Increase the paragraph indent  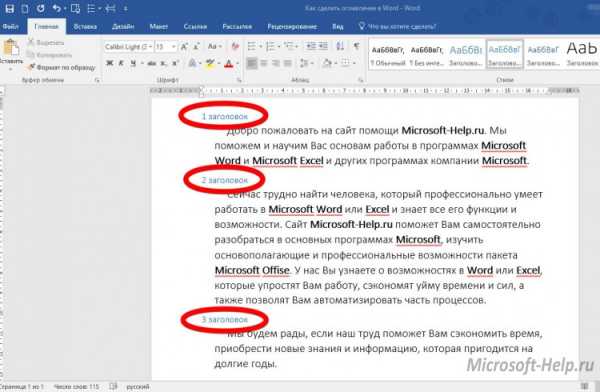(x=323, y=47)
